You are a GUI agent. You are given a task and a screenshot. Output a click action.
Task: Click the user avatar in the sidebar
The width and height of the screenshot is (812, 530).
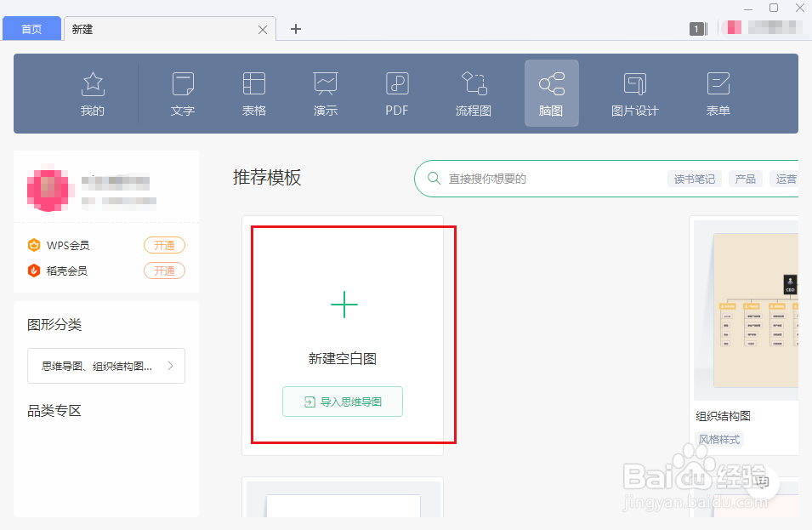pos(48,187)
